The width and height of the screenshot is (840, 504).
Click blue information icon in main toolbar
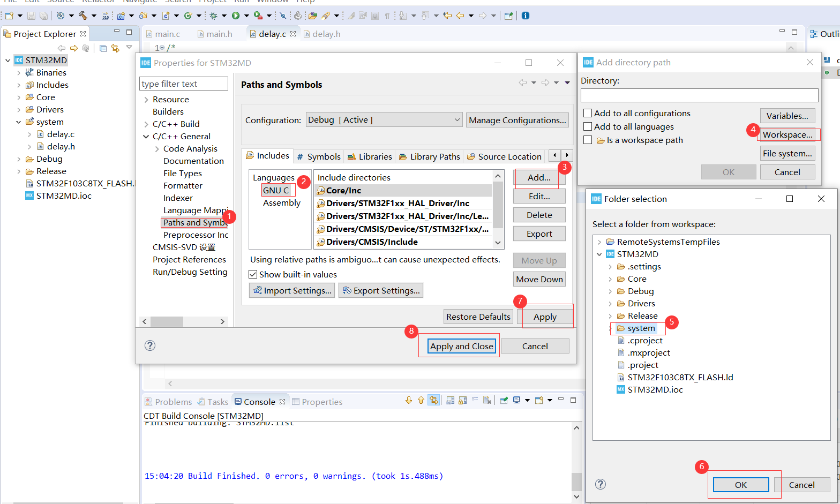(526, 16)
